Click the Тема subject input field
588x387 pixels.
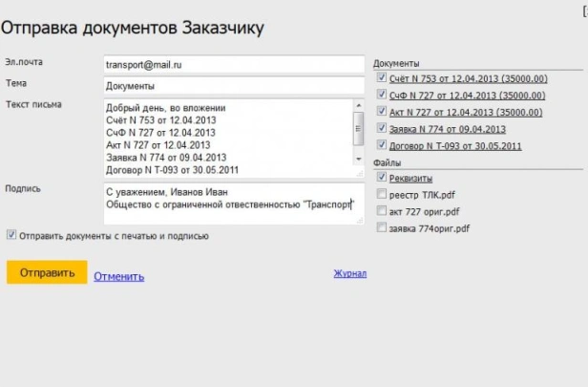click(234, 86)
